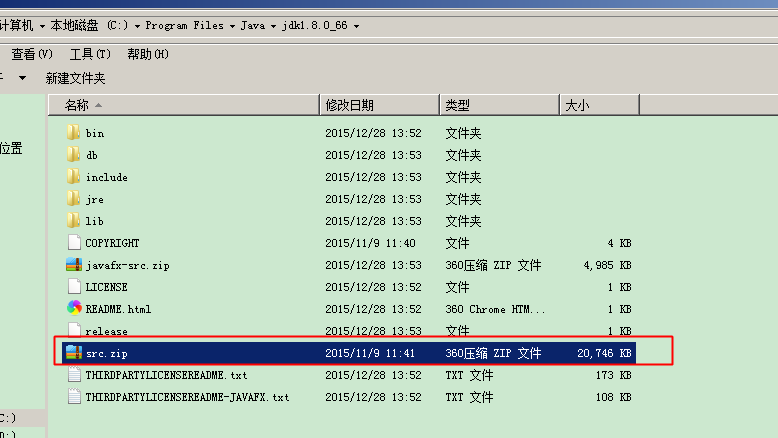Expand dropdown arrow after 计算机 breadcrumb
This screenshot has height=438, width=778.
pyautogui.click(x=42, y=26)
